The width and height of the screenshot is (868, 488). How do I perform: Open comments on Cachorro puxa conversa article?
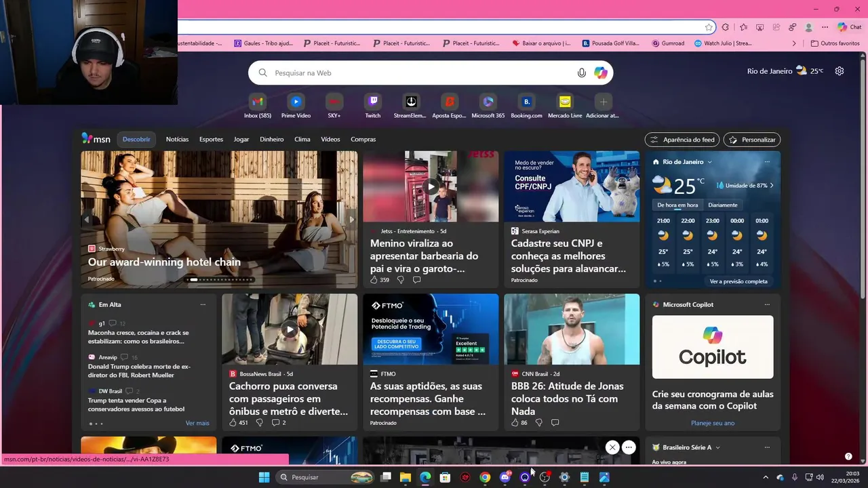coord(279,422)
